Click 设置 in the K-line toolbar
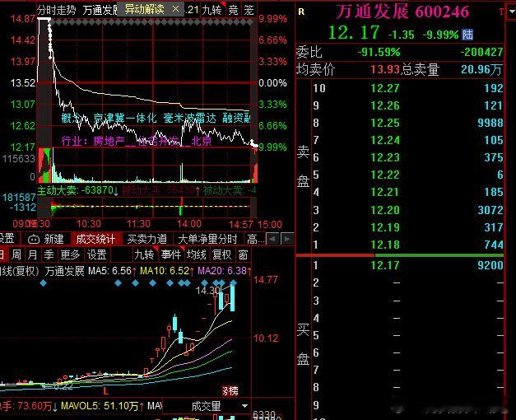 click(97, 254)
